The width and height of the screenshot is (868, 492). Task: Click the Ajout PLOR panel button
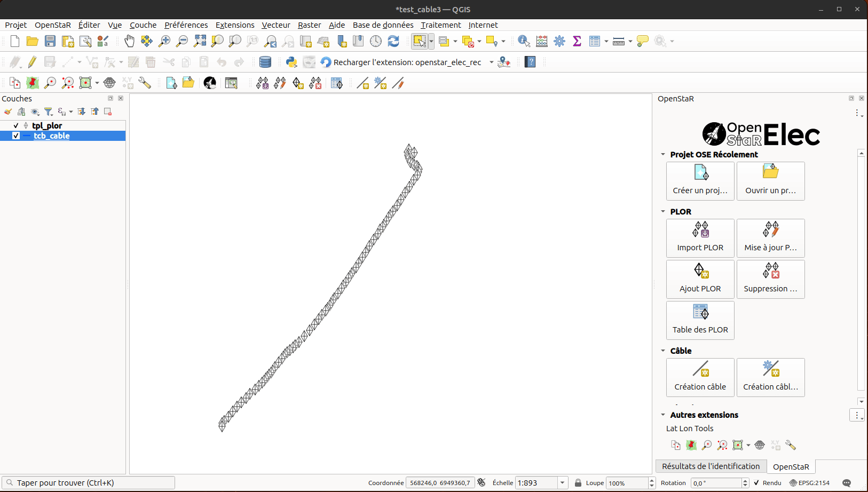pos(700,280)
